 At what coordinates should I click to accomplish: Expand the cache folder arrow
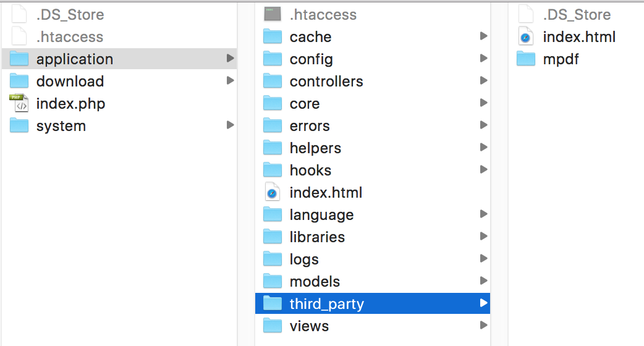[x=483, y=37]
